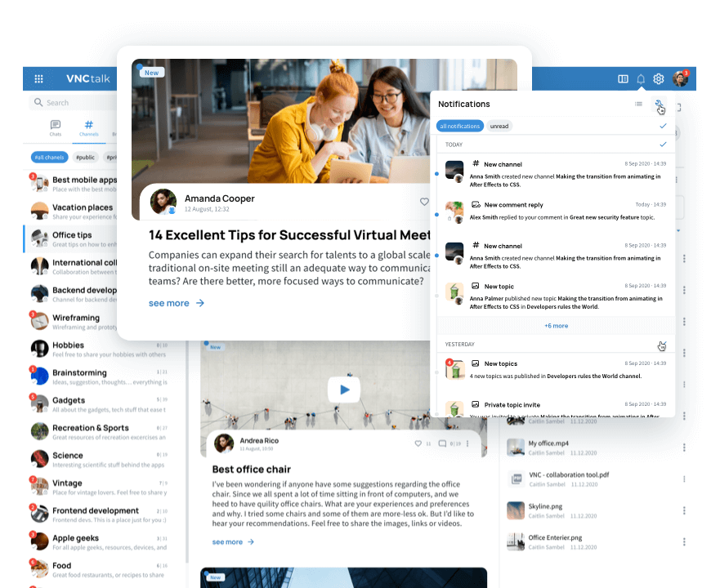
Task: Click see more on Virtual Meetings article
Action: (177, 303)
